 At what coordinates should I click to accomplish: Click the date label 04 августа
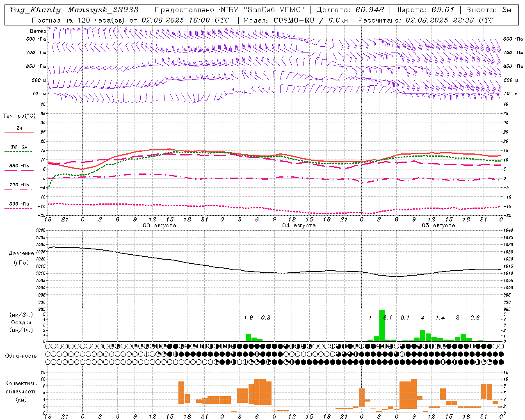tap(299, 226)
